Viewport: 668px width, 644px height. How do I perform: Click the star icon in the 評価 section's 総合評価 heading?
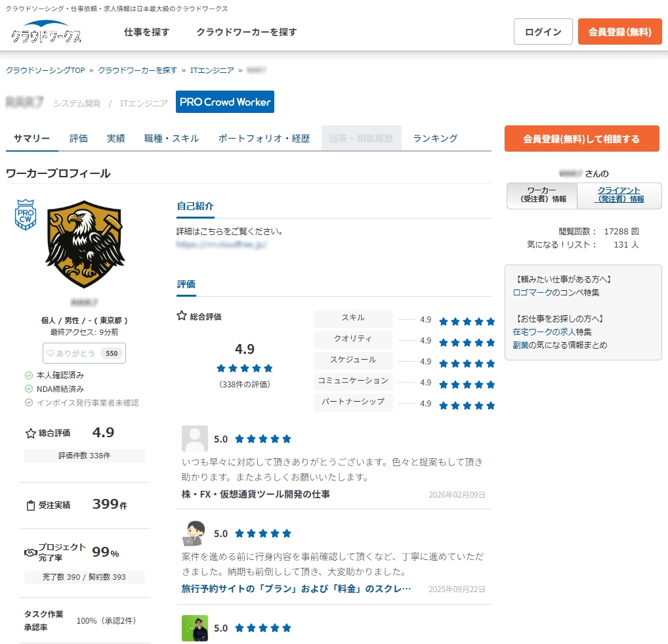pyautogui.click(x=182, y=316)
